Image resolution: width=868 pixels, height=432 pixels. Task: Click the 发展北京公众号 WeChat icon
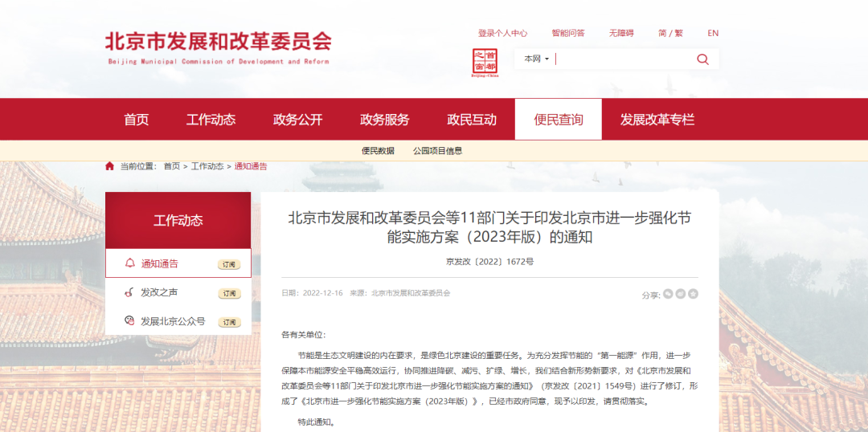coord(129,321)
